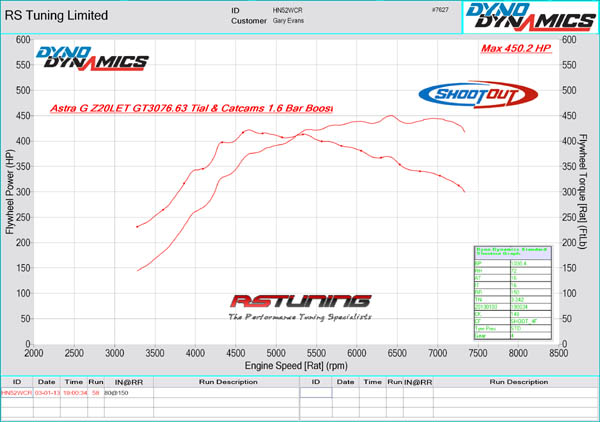Click the first 'Run Description' column header
The image size is (600, 422).
coord(228,382)
